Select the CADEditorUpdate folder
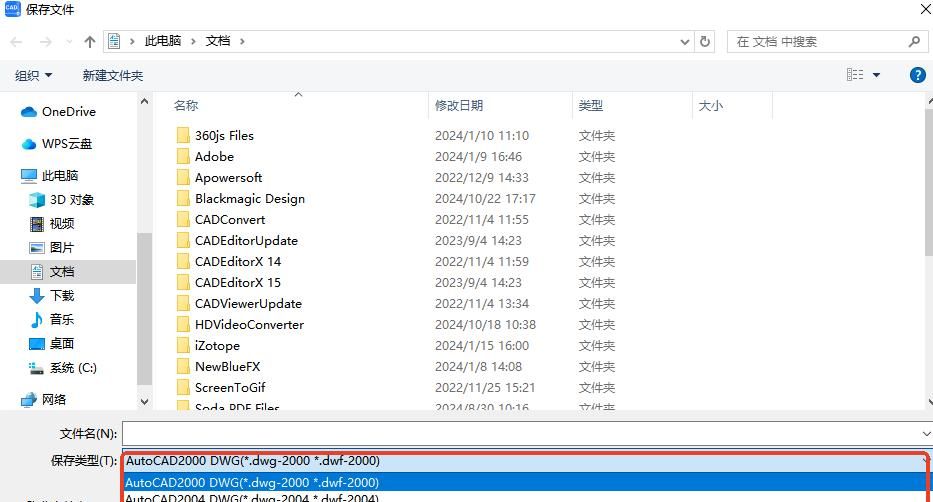Viewport: 933px width, 502px height. point(246,241)
